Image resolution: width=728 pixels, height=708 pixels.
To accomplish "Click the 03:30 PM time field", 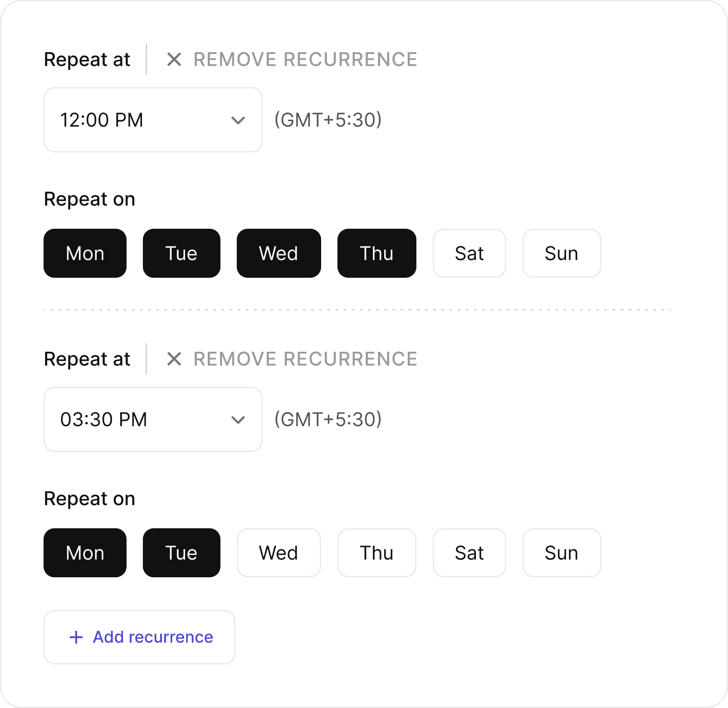I will pos(136,419).
